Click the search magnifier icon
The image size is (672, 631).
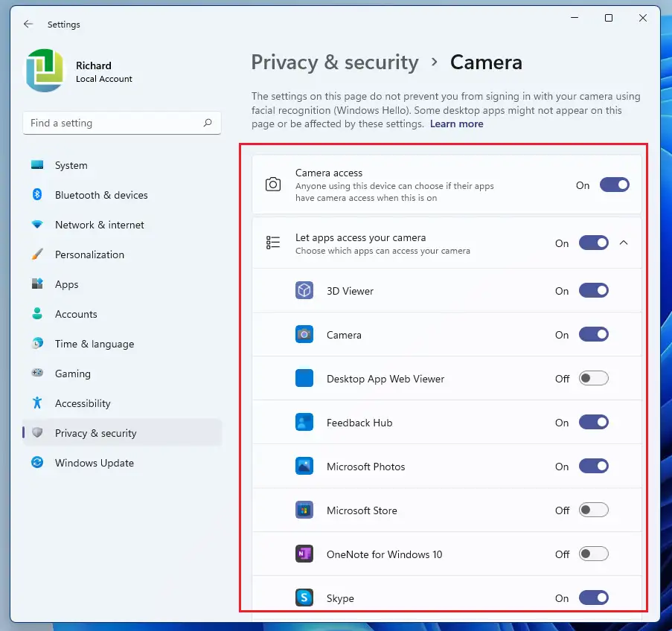tap(208, 123)
